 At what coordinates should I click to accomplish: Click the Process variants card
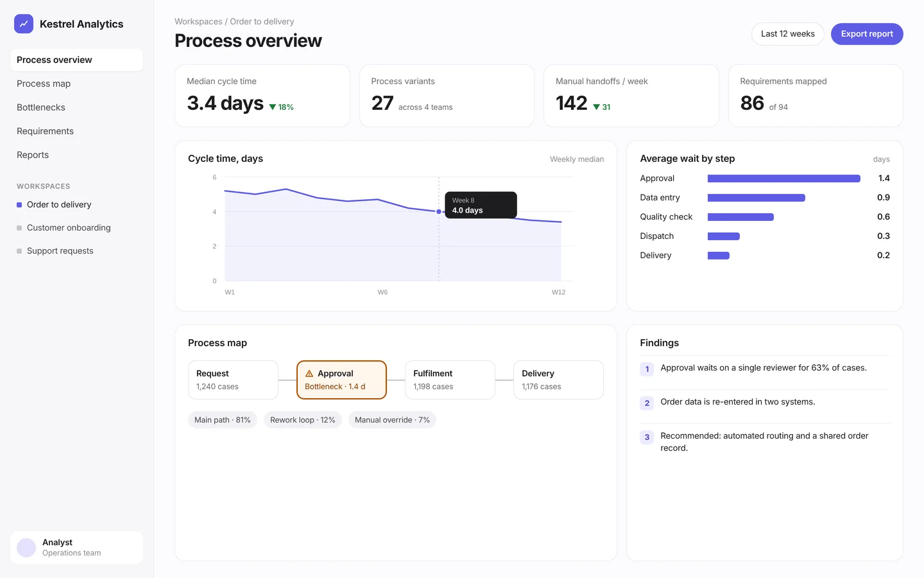pyautogui.click(x=447, y=96)
